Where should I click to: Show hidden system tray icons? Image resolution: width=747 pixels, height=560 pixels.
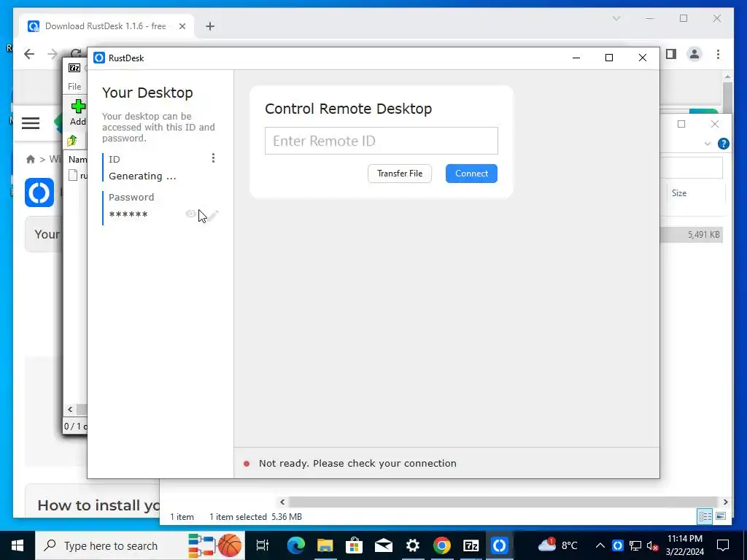pyautogui.click(x=600, y=545)
